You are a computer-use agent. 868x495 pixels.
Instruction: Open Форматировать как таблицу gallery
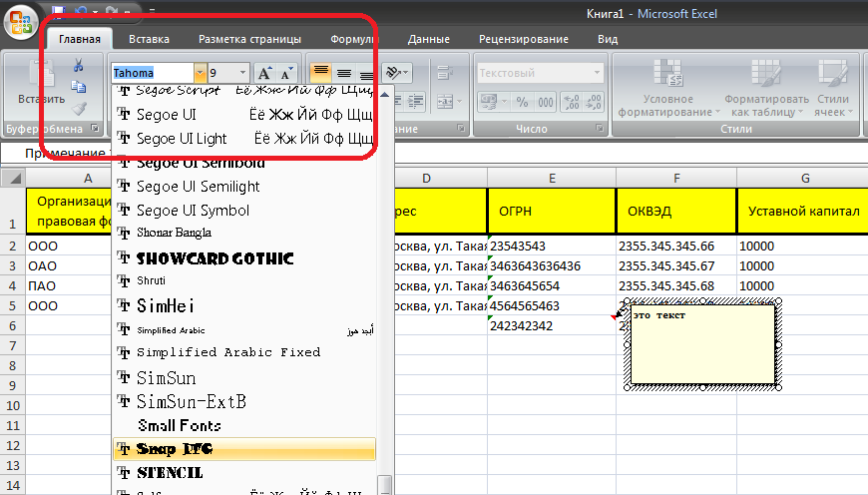pos(766,88)
